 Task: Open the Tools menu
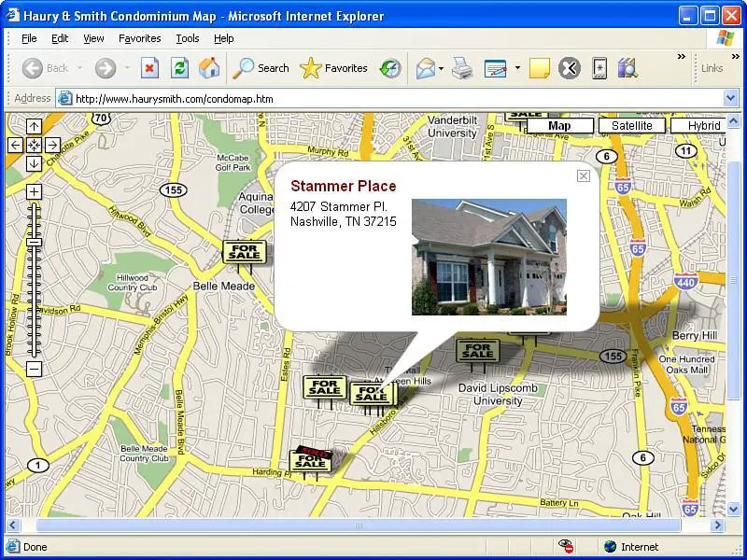point(188,38)
